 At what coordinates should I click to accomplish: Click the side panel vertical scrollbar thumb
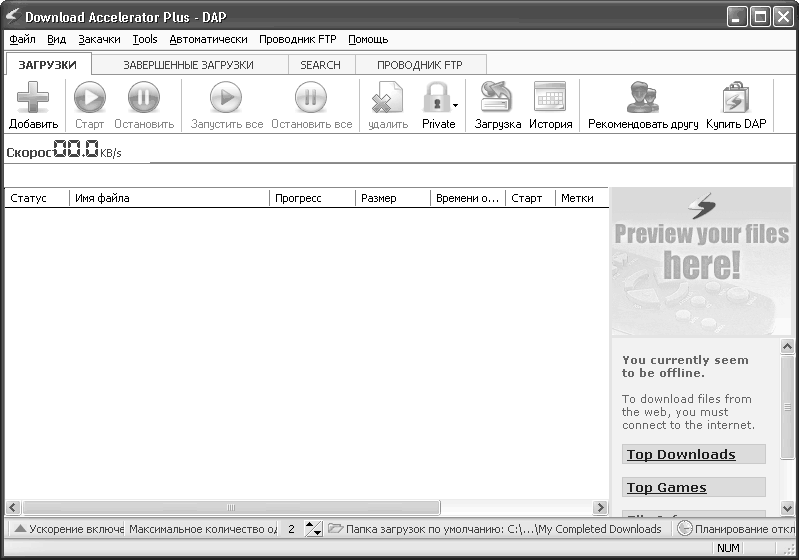787,407
